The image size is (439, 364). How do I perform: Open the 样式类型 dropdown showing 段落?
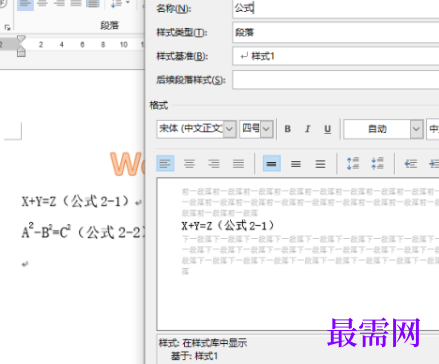pos(336,33)
